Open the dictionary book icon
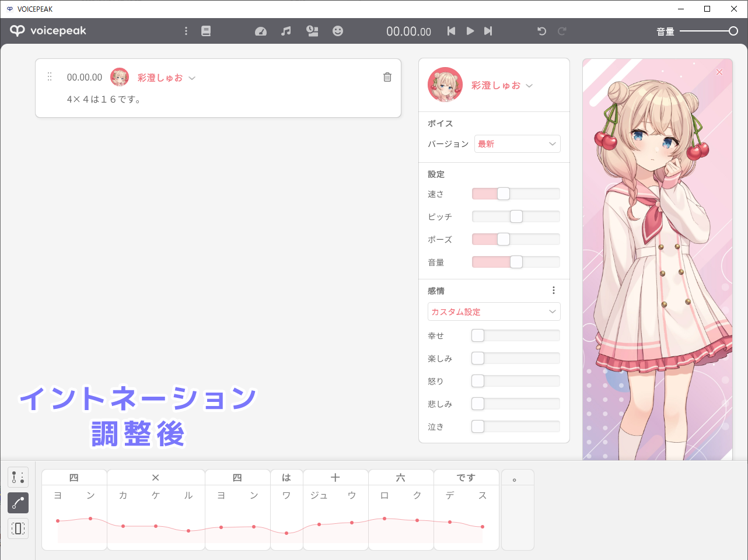Screen dimensions: 748x560 click(206, 31)
